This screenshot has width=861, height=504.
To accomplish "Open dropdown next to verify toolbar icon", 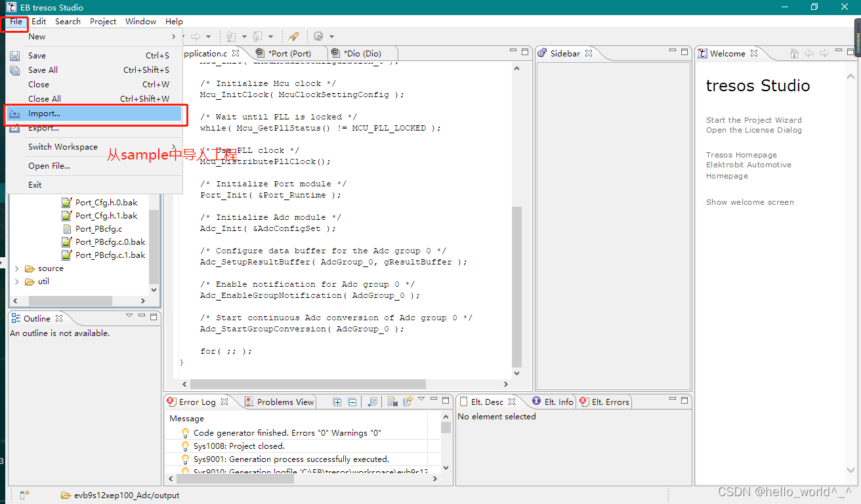I will tap(271, 37).
